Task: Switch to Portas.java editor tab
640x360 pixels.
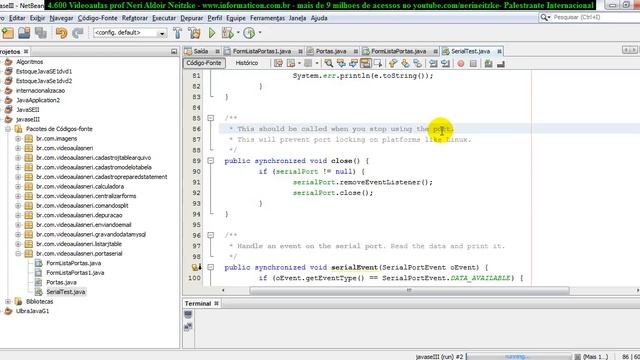Action: click(x=331, y=51)
